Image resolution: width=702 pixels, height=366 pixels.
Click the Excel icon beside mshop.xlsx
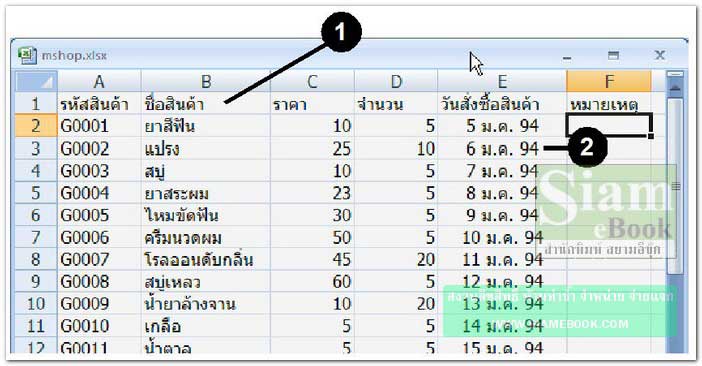(27, 55)
